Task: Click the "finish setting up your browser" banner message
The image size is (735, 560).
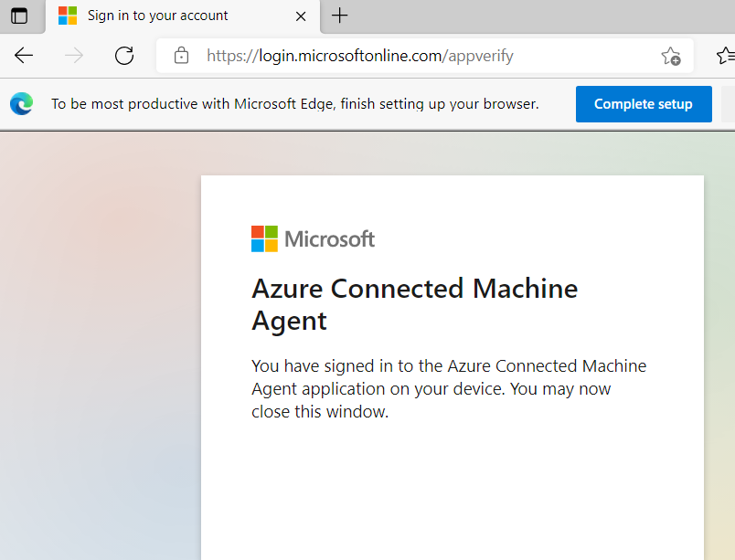Action: (x=294, y=104)
